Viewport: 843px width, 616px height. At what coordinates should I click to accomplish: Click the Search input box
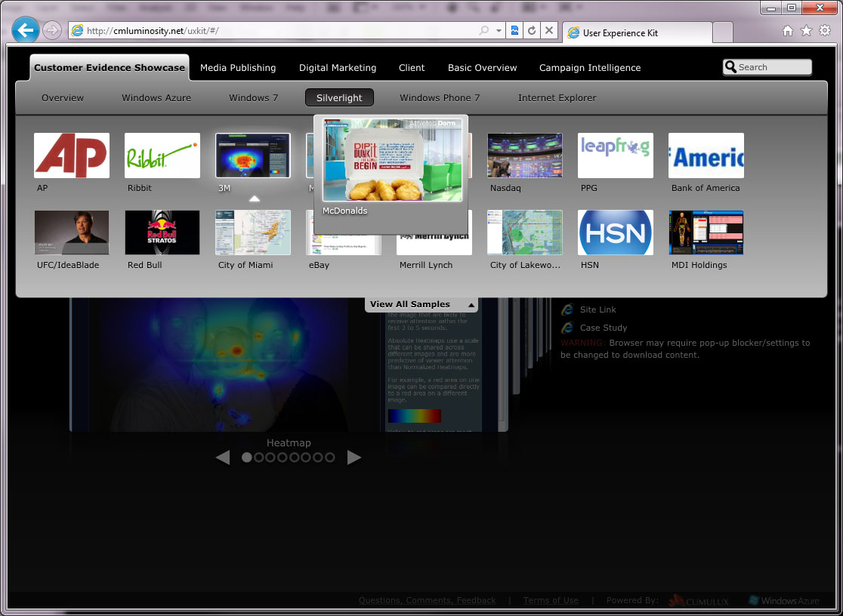click(767, 67)
